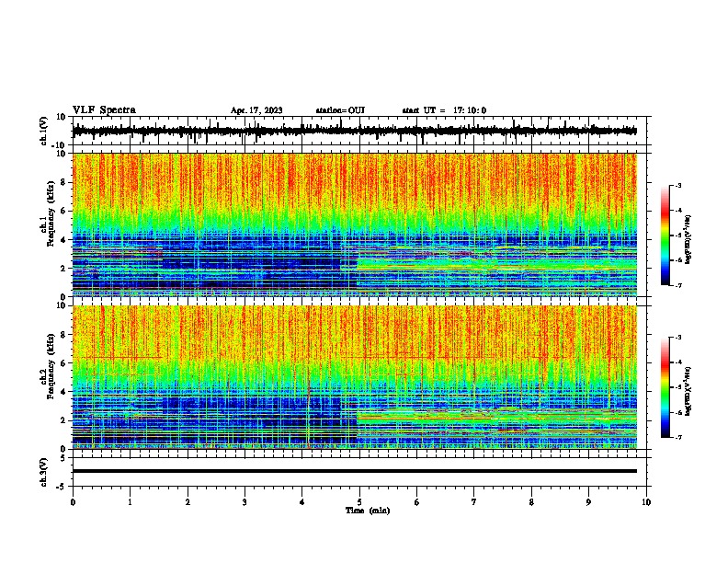Click the 'ch.1(V)' waveform axis label
Viewport: 728px width, 563px height.
tap(44, 131)
